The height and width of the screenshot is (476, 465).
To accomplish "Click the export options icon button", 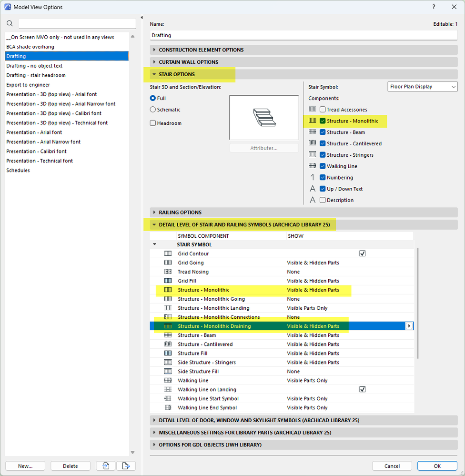I will coord(126,466).
